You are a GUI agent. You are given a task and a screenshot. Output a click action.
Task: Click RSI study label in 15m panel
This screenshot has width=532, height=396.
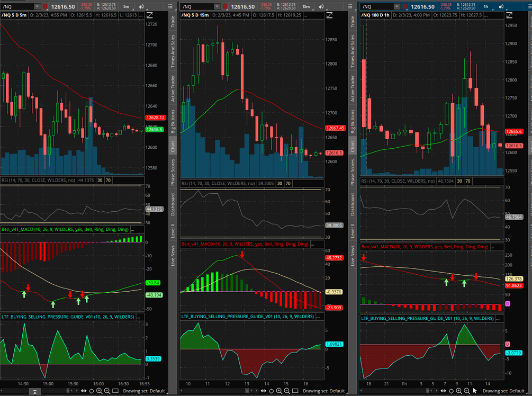[x=218, y=183]
